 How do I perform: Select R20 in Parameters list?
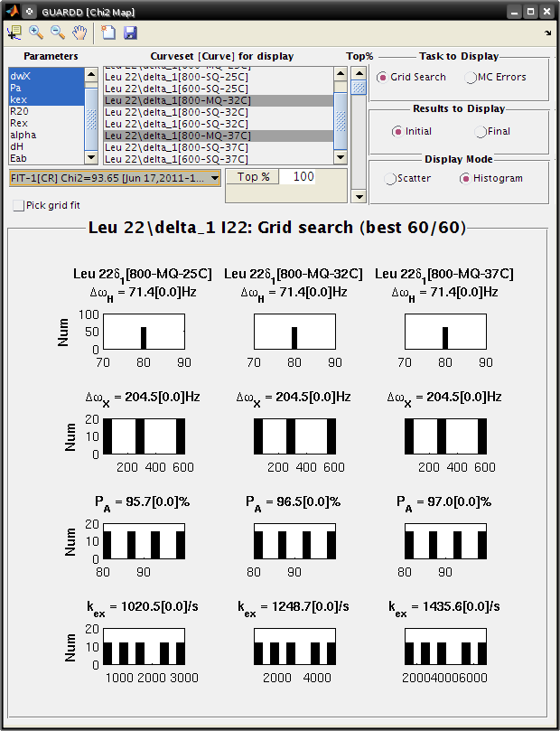(47, 111)
